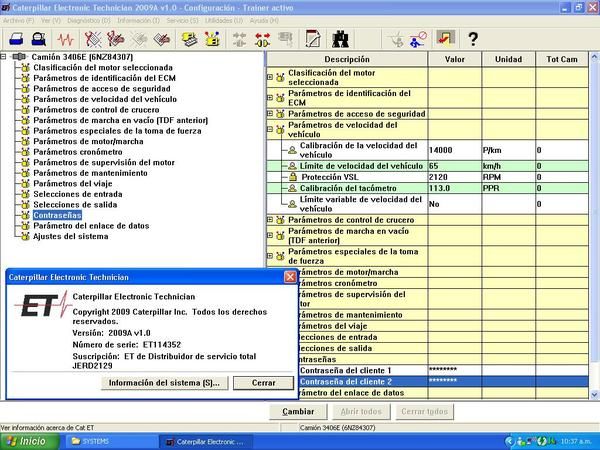Click icon beside Parámetros de mantenimiento in tree
This screenshot has width=600, height=450.
(x=25, y=173)
